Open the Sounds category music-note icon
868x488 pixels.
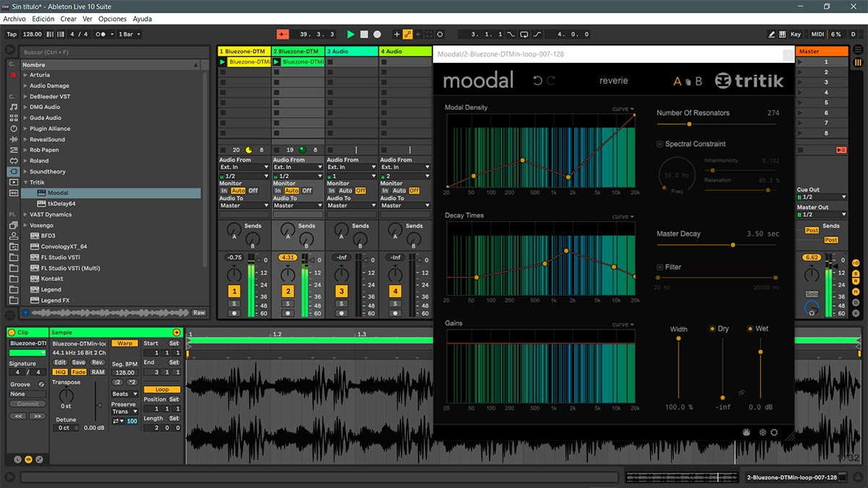[12, 107]
